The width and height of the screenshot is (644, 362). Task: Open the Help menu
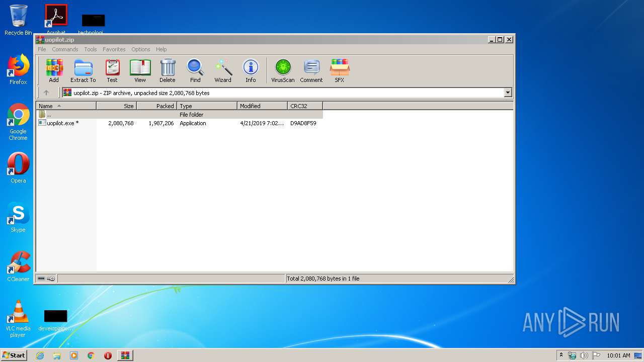(x=161, y=49)
